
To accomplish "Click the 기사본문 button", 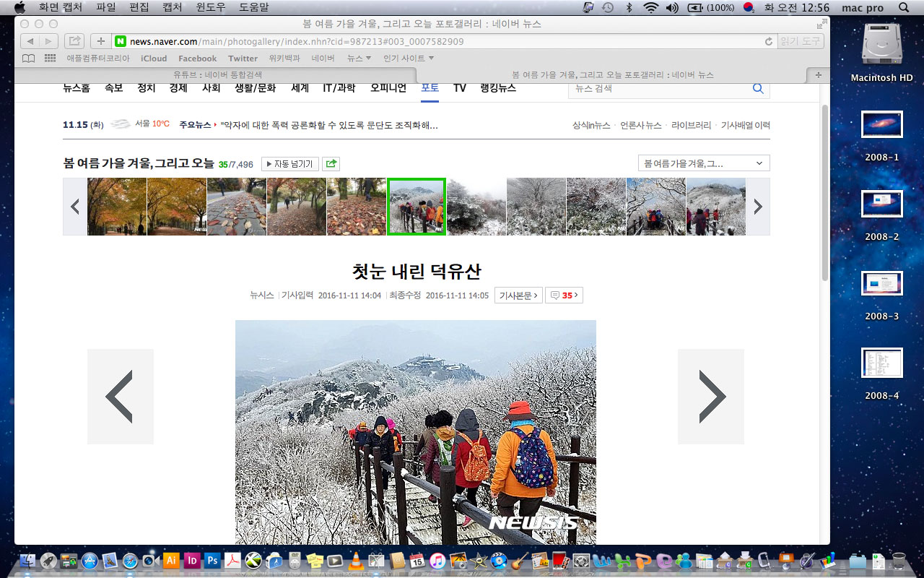I will coord(518,296).
